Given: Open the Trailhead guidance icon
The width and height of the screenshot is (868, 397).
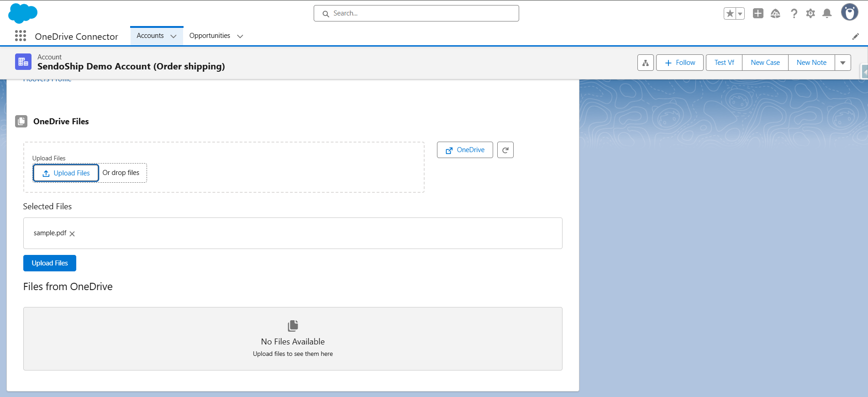Looking at the screenshot, I should tap(775, 14).
